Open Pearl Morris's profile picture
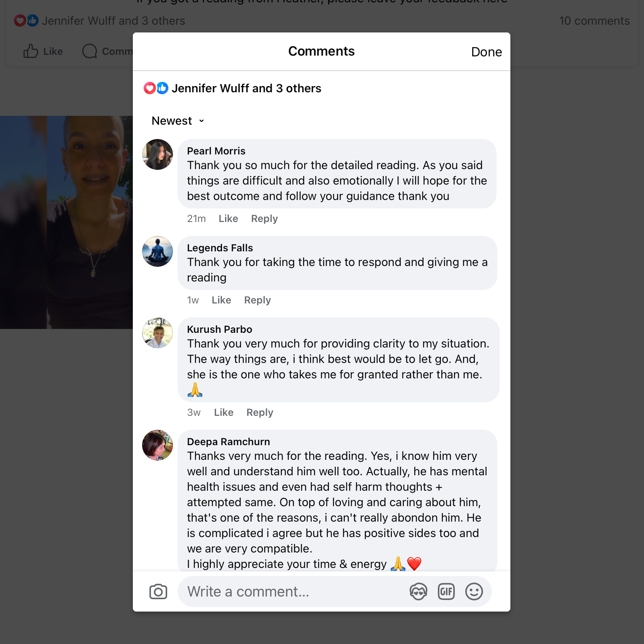 click(158, 154)
